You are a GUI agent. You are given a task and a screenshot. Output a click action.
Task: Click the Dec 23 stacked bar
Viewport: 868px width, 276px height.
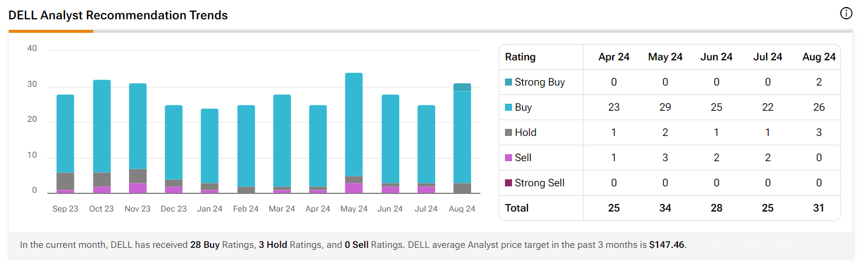tap(174, 149)
